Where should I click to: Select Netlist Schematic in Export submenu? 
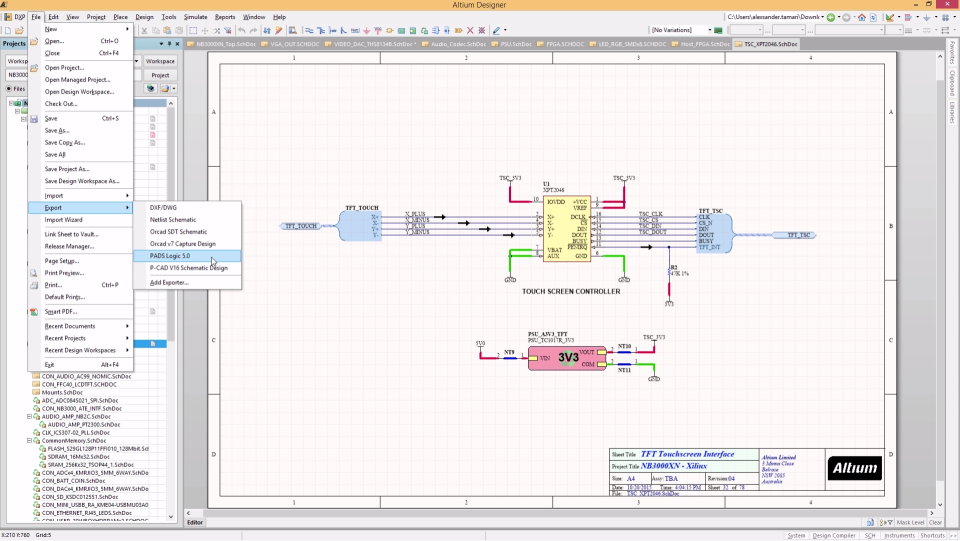[x=187, y=220]
